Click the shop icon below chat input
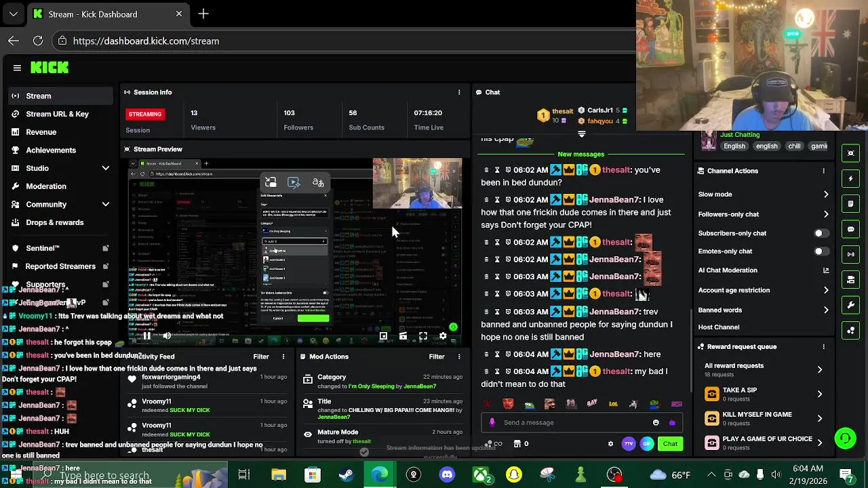 517,444
